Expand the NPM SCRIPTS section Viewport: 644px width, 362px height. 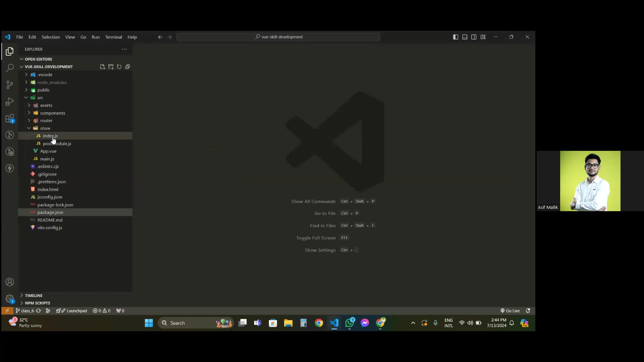[75, 303]
